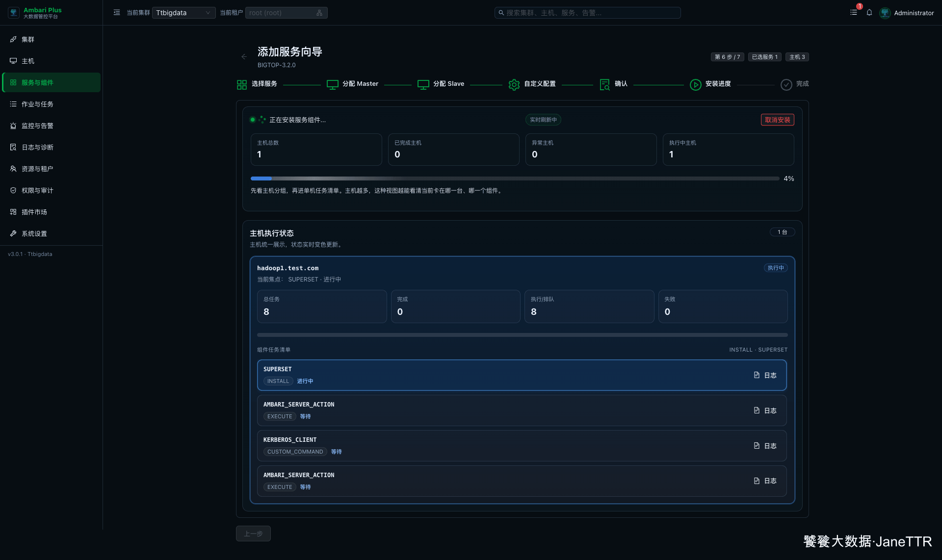Image resolution: width=942 pixels, height=560 pixels.
Task: Click the 执行/排队 8 card
Action: click(x=589, y=306)
